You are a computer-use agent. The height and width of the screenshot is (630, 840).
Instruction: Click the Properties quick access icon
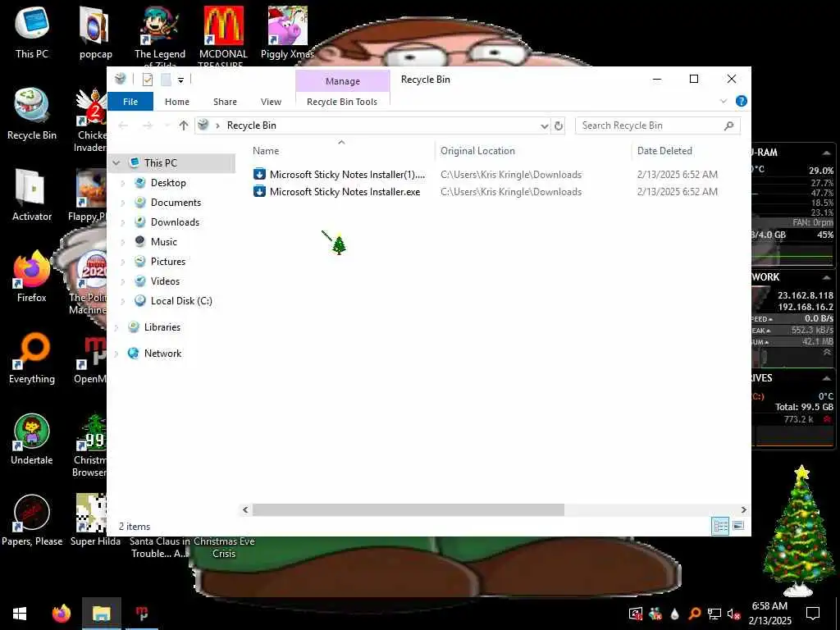coord(148,80)
